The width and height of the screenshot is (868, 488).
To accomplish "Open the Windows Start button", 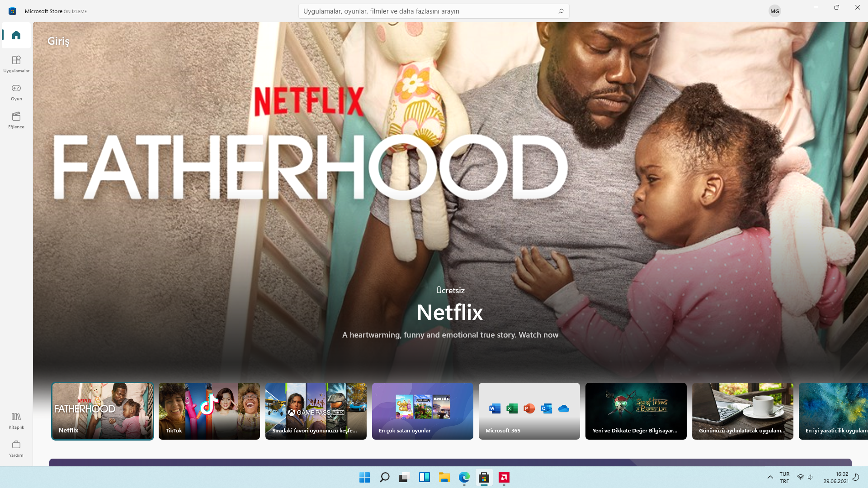I will pyautogui.click(x=364, y=477).
